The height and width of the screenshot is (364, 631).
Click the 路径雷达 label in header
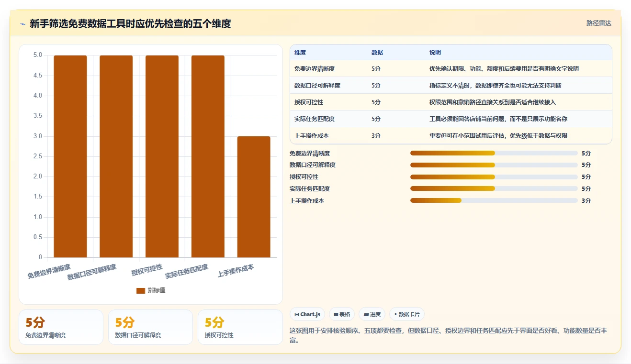(598, 23)
